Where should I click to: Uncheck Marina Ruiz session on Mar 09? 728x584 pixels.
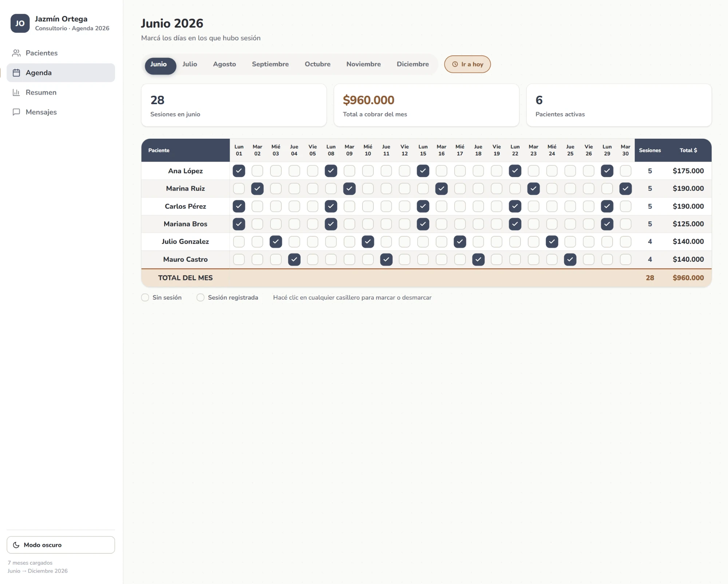(349, 189)
